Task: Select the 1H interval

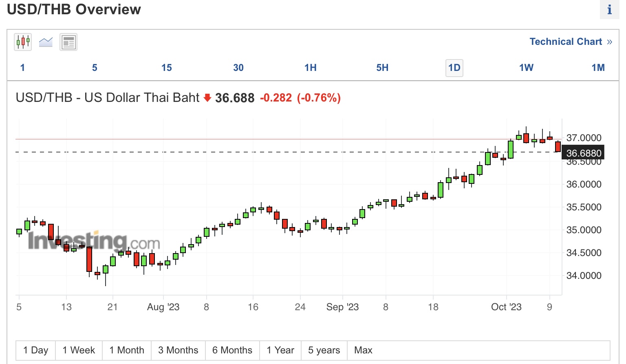Action: click(311, 68)
